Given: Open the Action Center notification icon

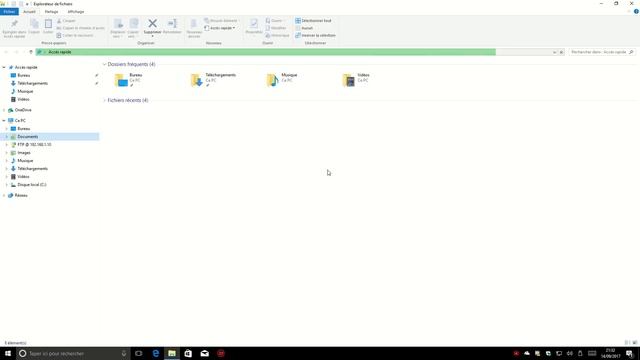Looking at the screenshot, I should point(629,353).
